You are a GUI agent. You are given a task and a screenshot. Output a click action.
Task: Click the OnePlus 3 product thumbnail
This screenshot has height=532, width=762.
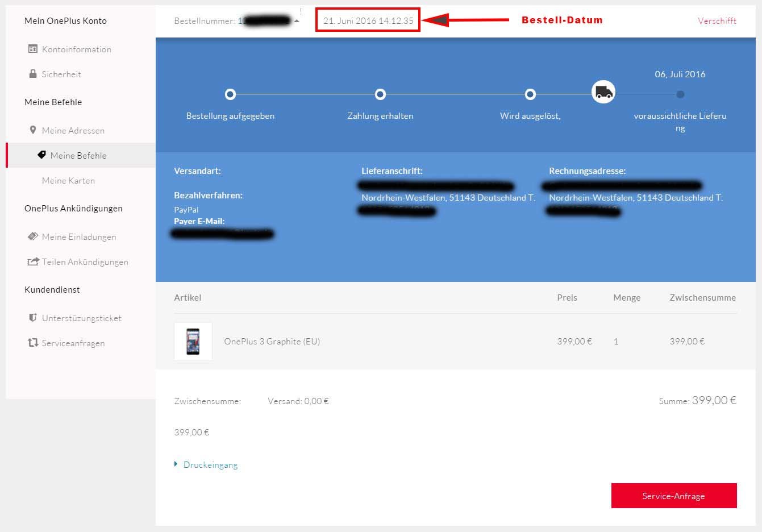pyautogui.click(x=193, y=342)
